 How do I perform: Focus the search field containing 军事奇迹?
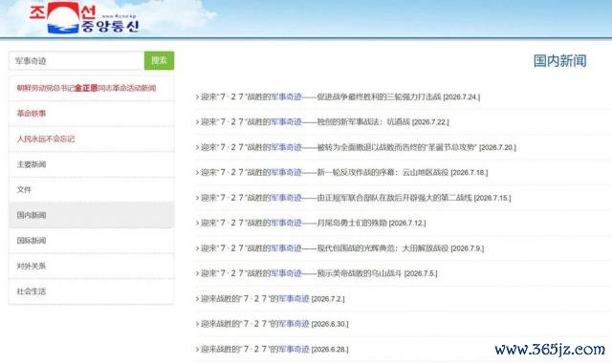coord(76,61)
